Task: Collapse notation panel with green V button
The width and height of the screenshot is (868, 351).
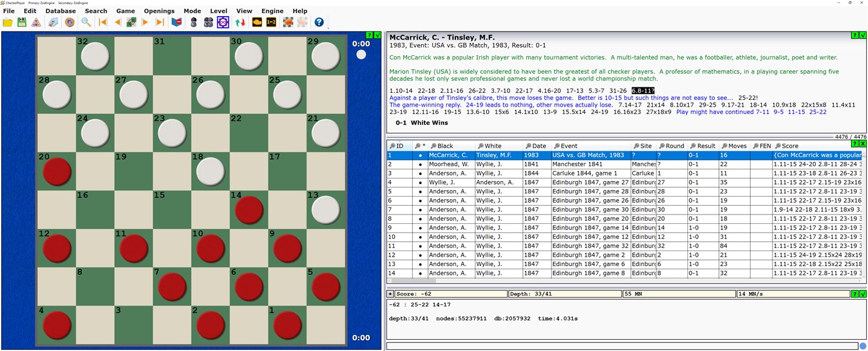Action: click(x=862, y=35)
